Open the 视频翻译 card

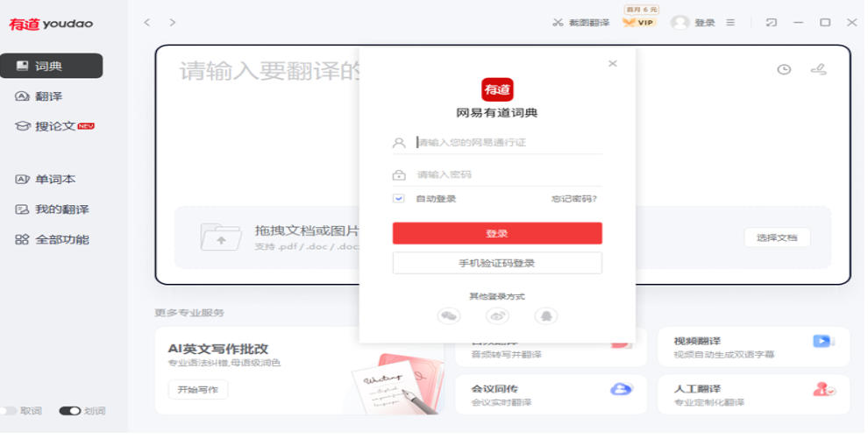pyautogui.click(x=754, y=347)
